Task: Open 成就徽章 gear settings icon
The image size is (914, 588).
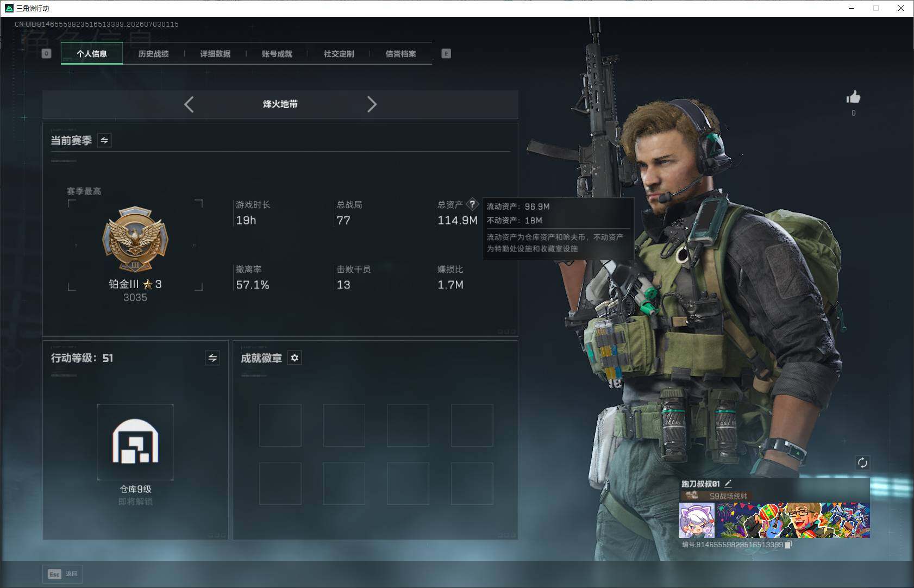Action: [x=295, y=358]
